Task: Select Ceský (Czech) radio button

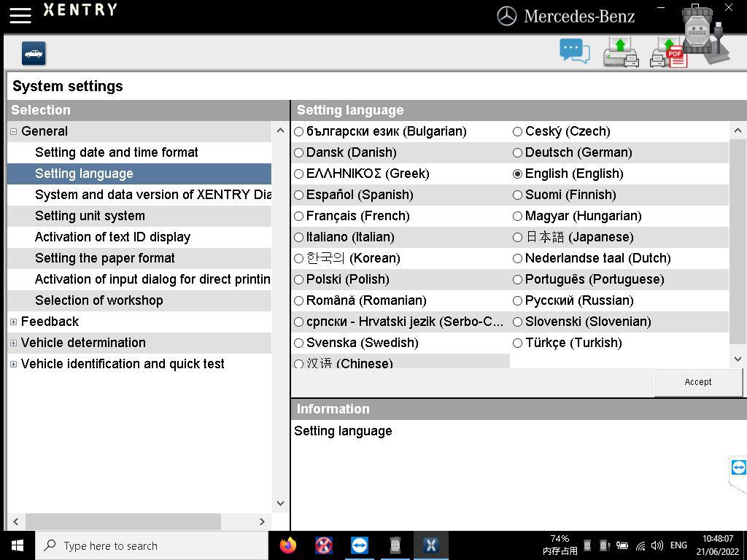Action: coord(517,132)
